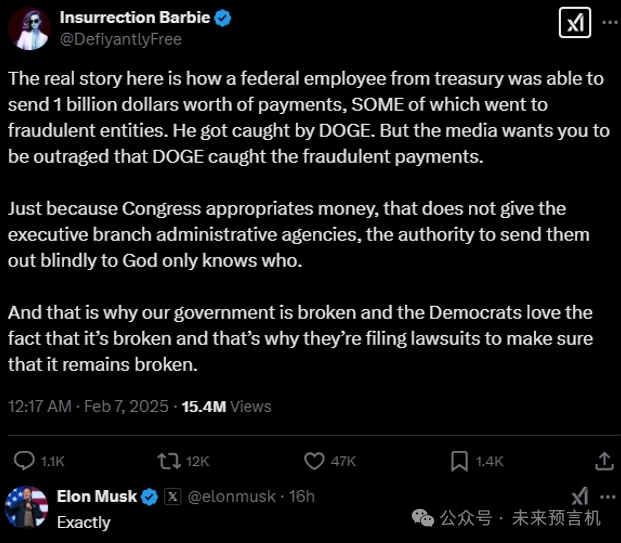Click the reply icon under the post
The height and width of the screenshot is (543, 621).
[26, 461]
